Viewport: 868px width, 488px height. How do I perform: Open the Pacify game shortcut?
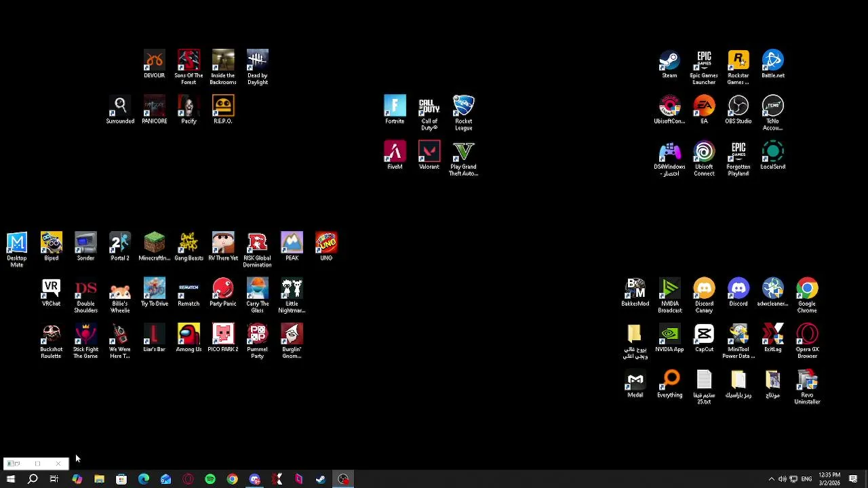tap(189, 110)
